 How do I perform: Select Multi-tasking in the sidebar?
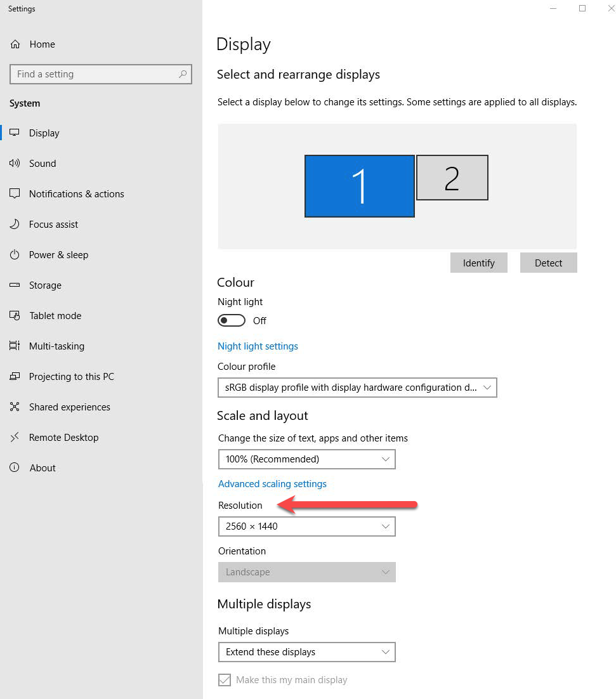tap(56, 346)
